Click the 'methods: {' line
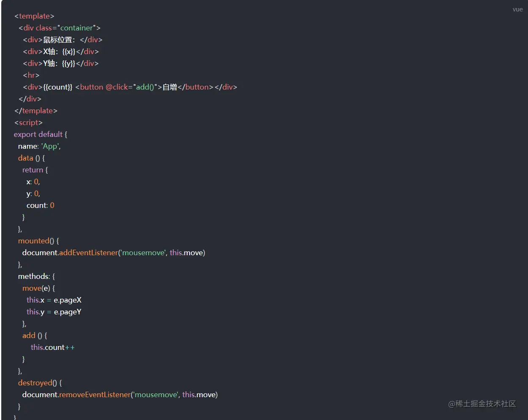 (x=36, y=276)
